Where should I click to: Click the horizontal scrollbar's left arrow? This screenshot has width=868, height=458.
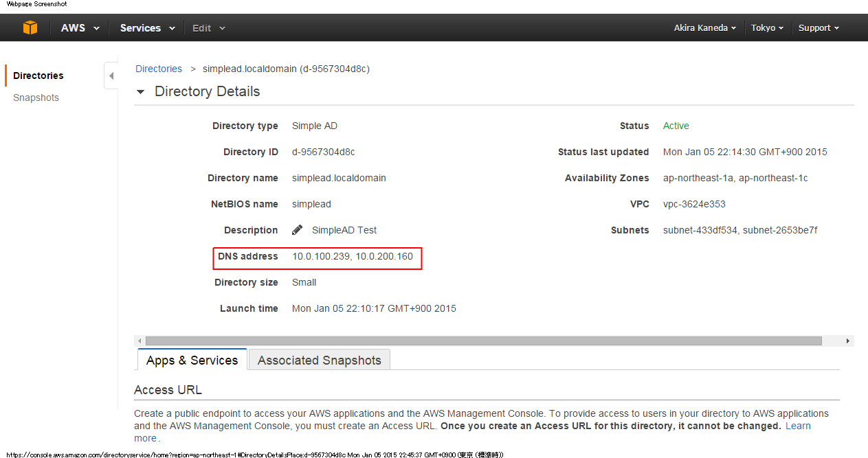click(140, 341)
